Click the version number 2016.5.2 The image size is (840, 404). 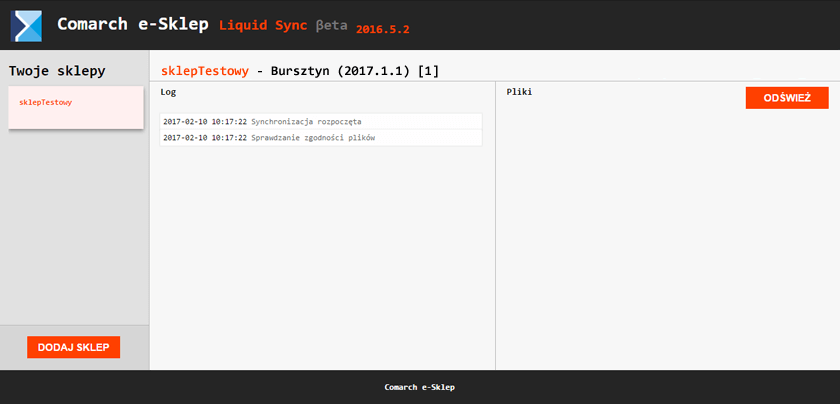[382, 29]
